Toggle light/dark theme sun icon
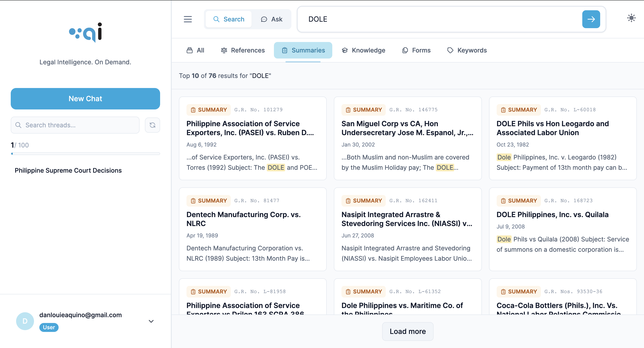The height and width of the screenshot is (348, 644). [631, 18]
